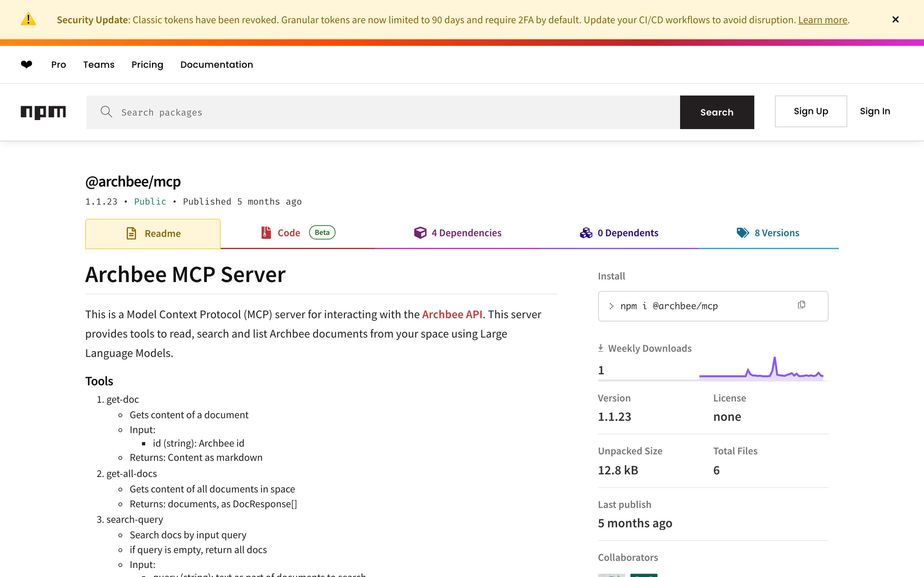Image resolution: width=924 pixels, height=577 pixels.
Task: Open the Archbee API link
Action: tap(452, 314)
